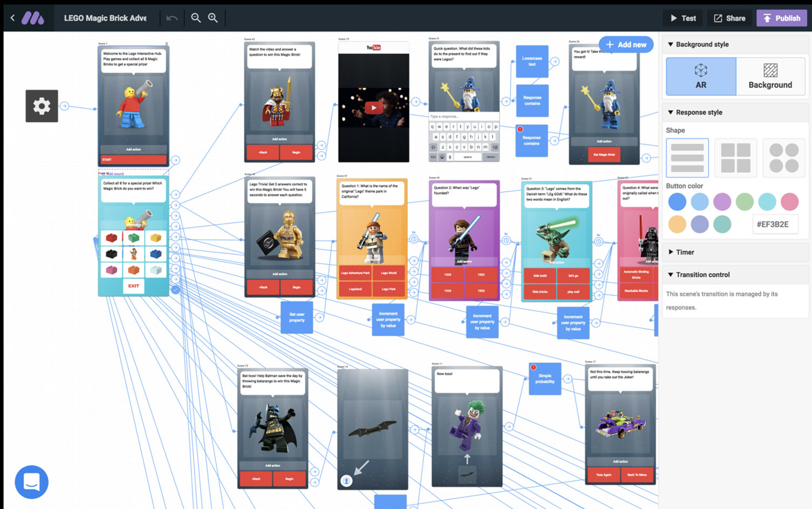Select Toss Again in Joker car scene
Screen dimensions: 812x509
(x=603, y=475)
